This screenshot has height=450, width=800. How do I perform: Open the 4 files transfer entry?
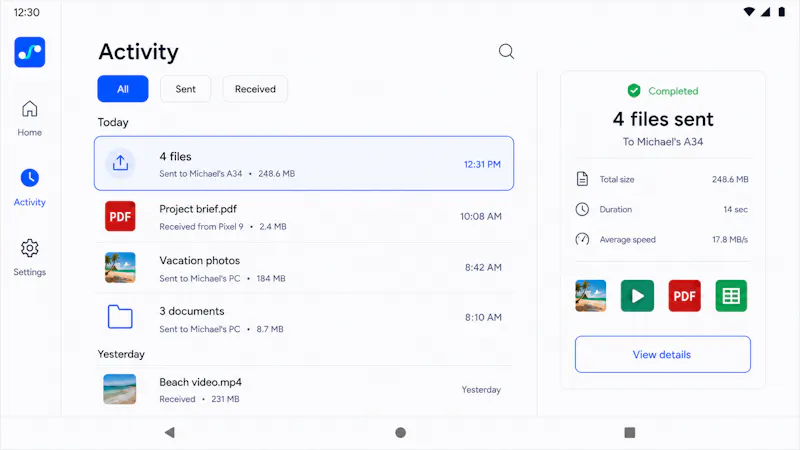click(x=304, y=163)
